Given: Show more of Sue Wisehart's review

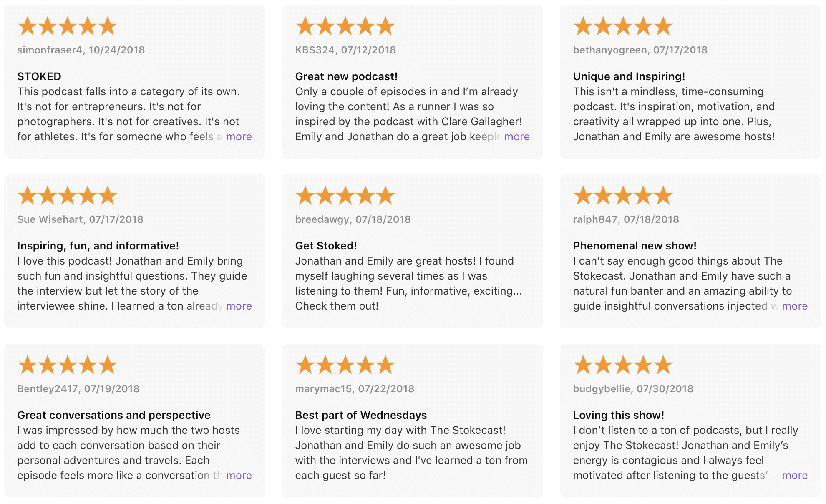Looking at the screenshot, I should [239, 306].
